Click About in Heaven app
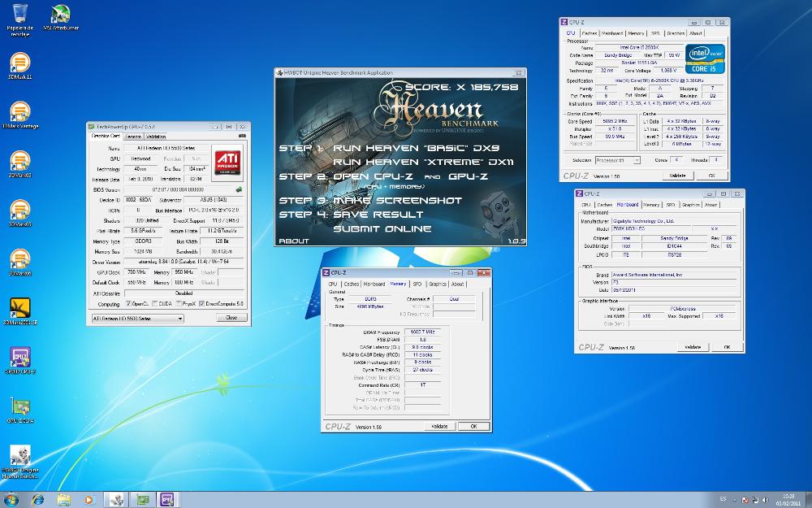The image size is (812, 508). [x=294, y=241]
